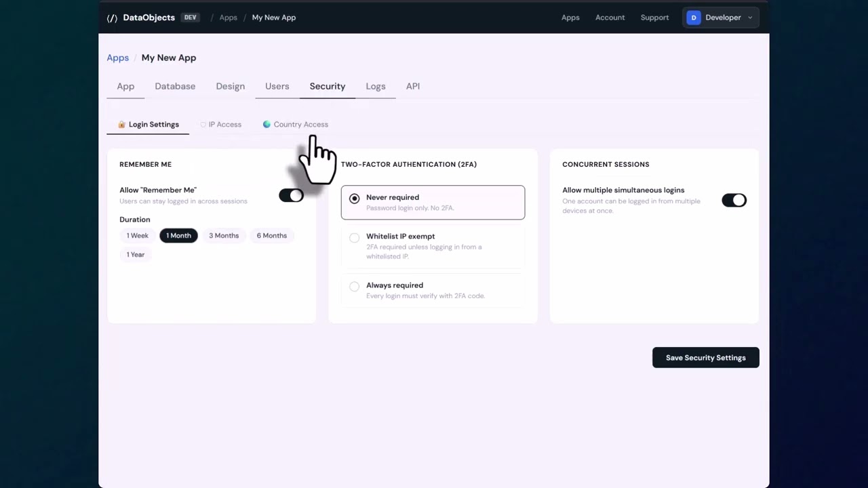Click the Two-Factor Authentication (2FA) heading
Screen dimensions: 868x488
click(409, 165)
